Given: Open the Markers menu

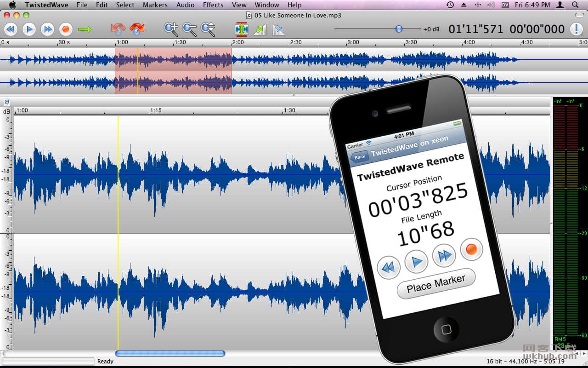Looking at the screenshot, I should coord(155,5).
